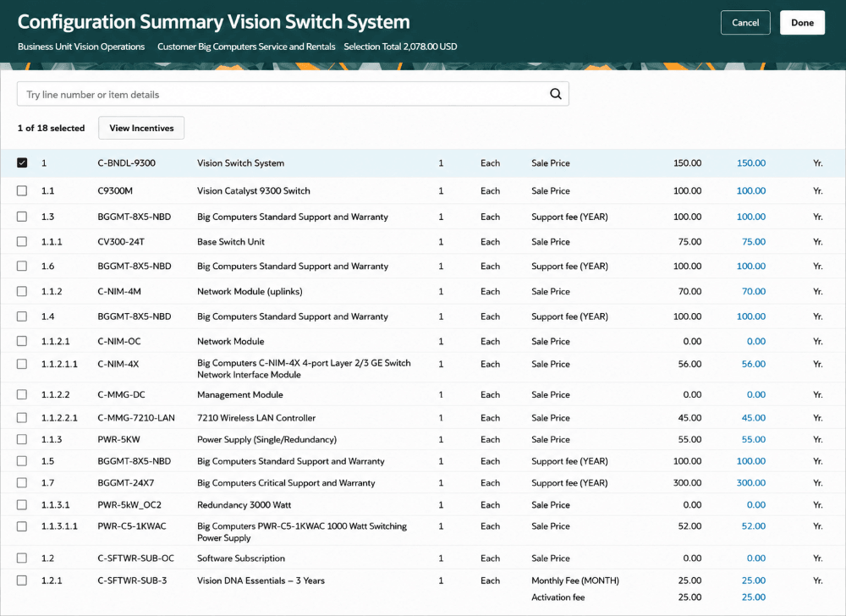
Task: Click line number '1.1.2.2.1'
Action: [x=59, y=417]
